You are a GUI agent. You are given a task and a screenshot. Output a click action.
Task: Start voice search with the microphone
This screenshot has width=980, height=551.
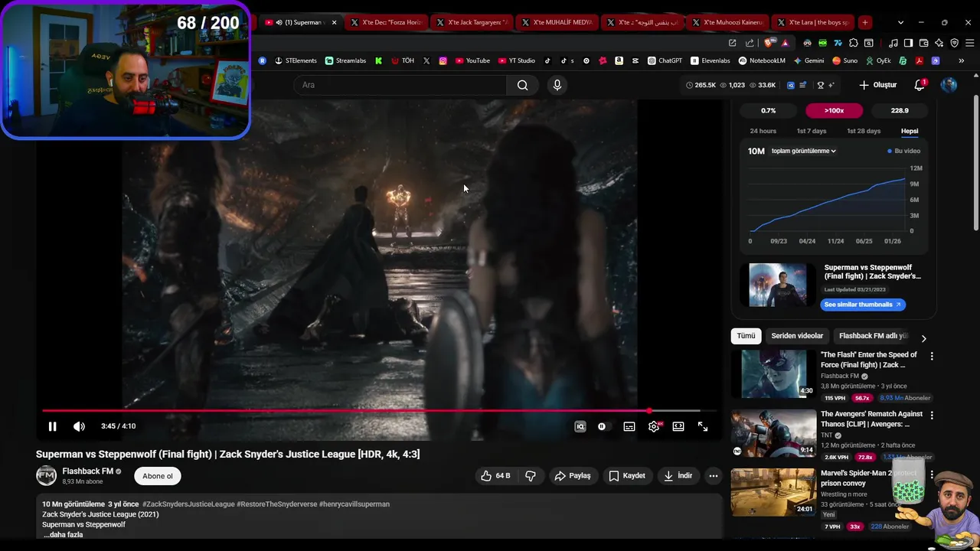pyautogui.click(x=557, y=85)
